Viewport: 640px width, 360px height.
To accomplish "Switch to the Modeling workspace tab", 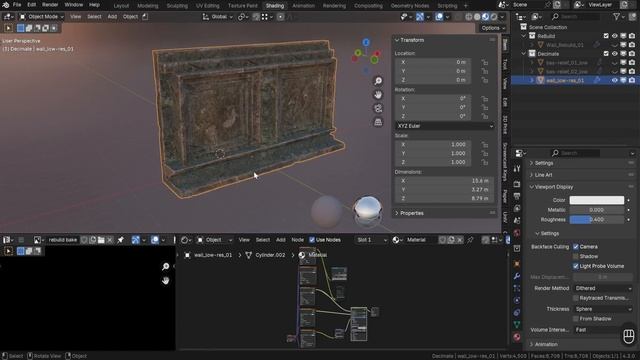I will (147, 6).
